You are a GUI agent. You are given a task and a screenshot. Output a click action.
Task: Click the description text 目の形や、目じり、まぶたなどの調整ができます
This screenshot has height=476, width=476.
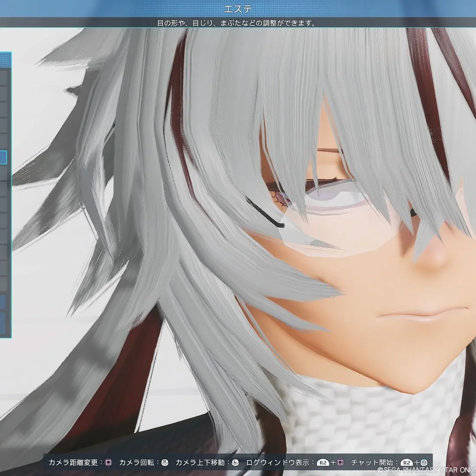(x=237, y=23)
